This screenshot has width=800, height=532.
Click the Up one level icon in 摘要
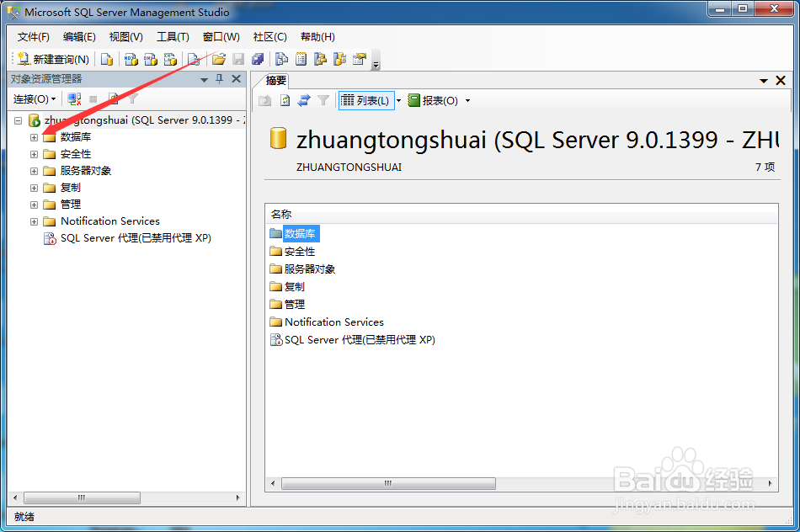click(264, 100)
